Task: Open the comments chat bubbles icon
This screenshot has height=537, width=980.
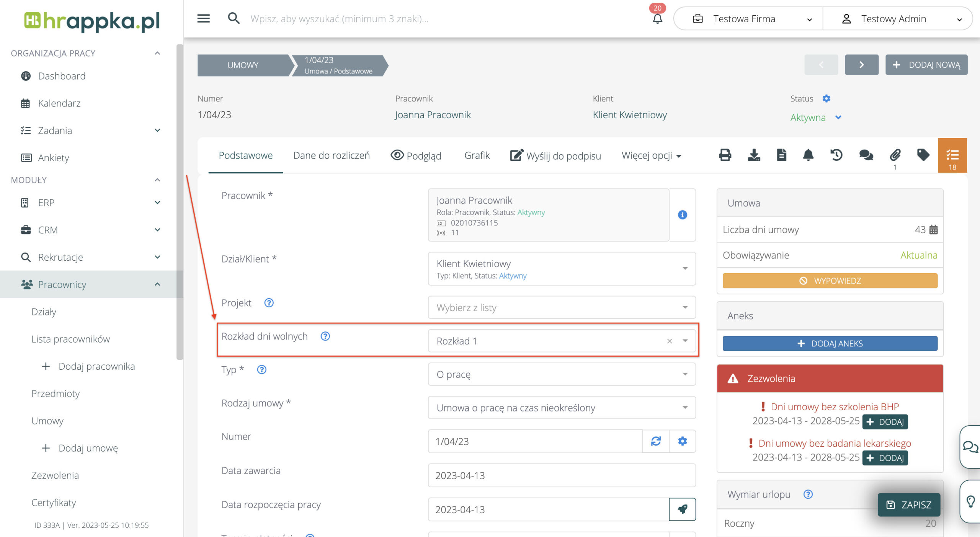Action: [866, 155]
